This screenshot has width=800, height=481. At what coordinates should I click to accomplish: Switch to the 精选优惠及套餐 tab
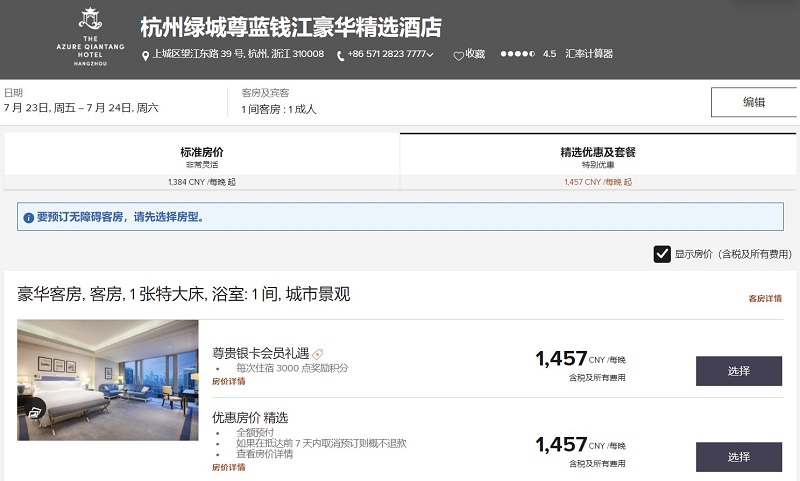point(598,161)
